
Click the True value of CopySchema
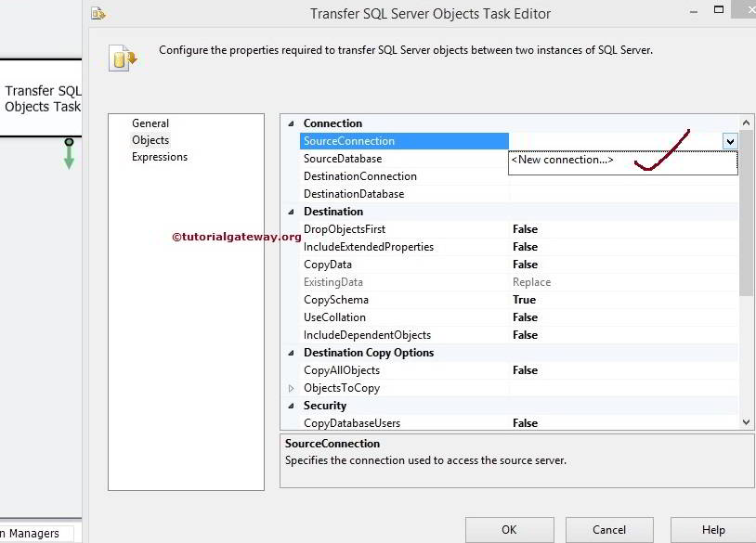pos(524,300)
